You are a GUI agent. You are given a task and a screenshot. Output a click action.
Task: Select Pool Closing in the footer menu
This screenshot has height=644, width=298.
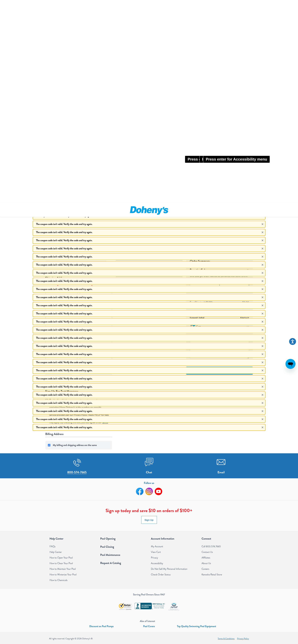107,547
